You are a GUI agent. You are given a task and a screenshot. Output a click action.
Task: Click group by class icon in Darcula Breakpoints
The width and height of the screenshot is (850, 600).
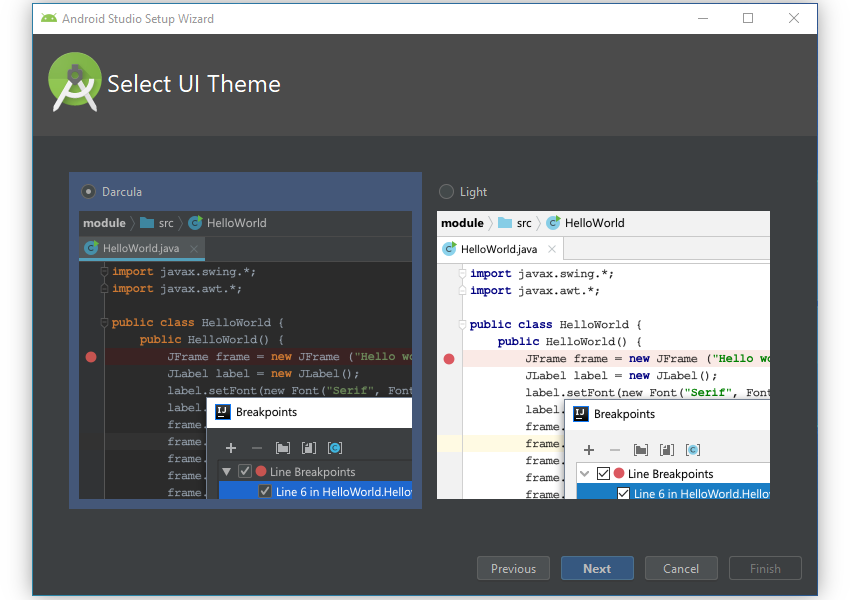(x=335, y=448)
